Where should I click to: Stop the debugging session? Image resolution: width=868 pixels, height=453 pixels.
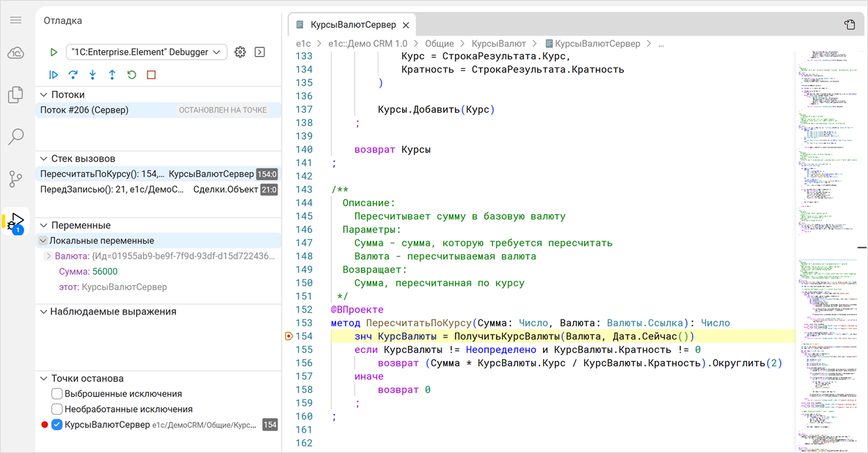(x=151, y=75)
